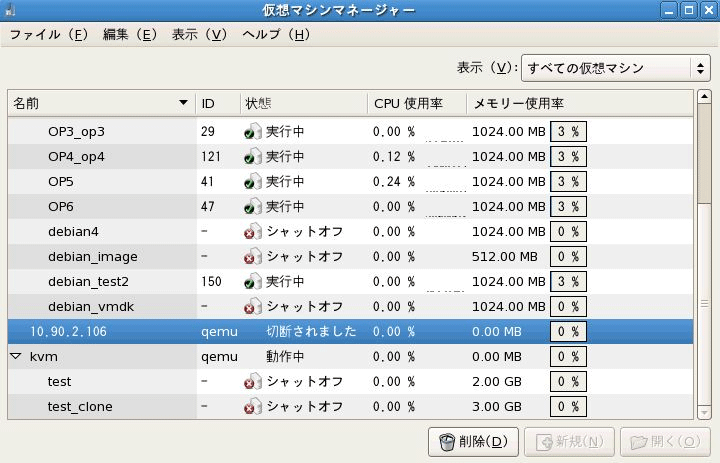Click the shutoff status icon for debian4
This screenshot has width=720, height=463.
click(253, 231)
